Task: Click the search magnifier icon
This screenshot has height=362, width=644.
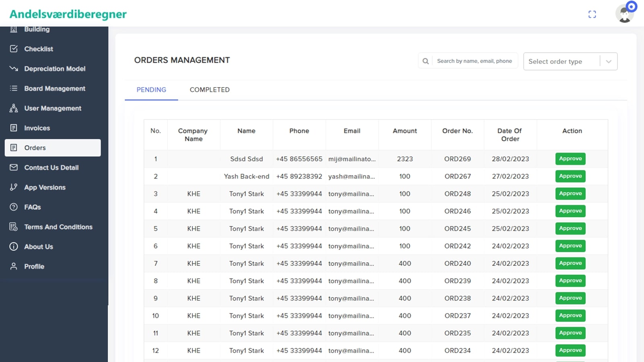Action: click(425, 61)
